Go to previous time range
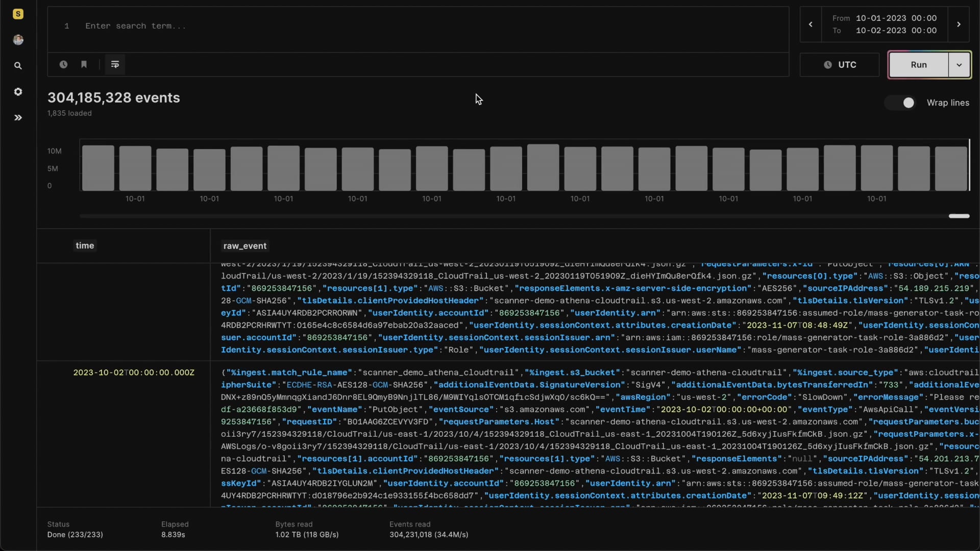Image resolution: width=980 pixels, height=551 pixels. (811, 24)
